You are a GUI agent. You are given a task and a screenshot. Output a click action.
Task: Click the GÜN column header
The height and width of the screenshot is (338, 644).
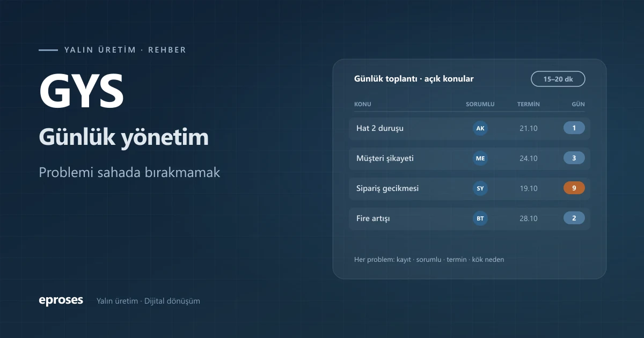579,104
